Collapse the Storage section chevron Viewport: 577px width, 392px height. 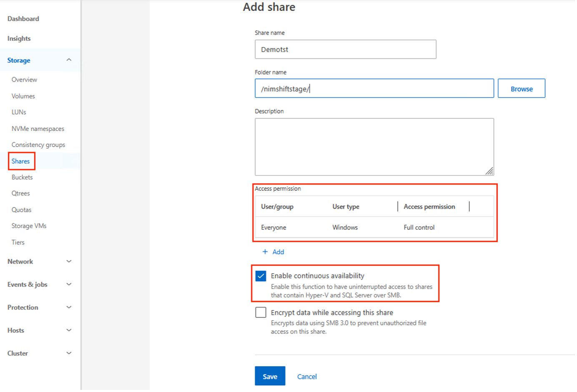click(69, 60)
